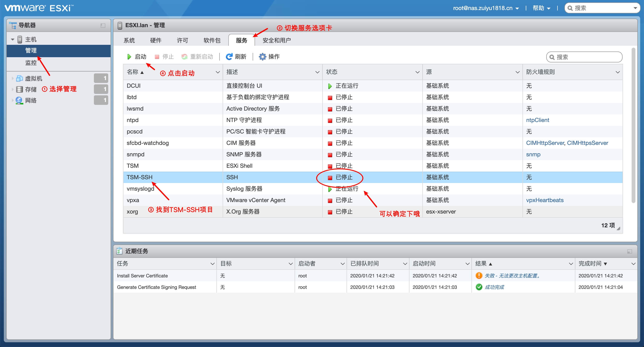
Task: Minimize the Recent Tasks panel icon
Action: [x=629, y=251]
